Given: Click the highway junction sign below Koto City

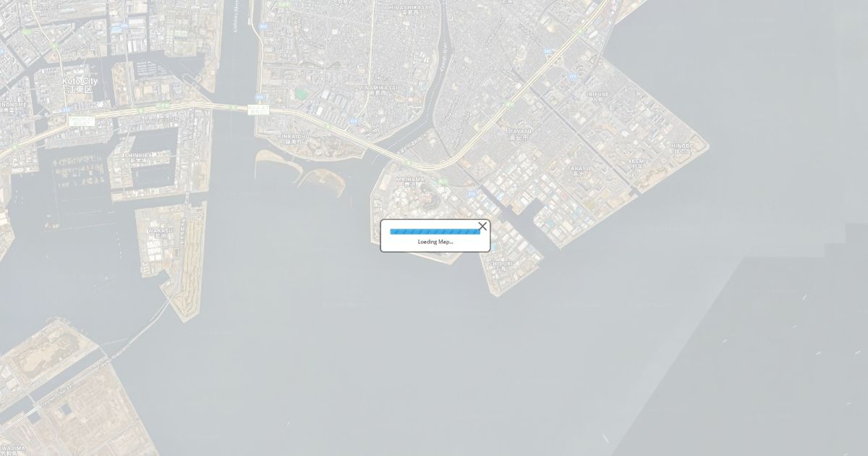Looking at the screenshot, I should pyautogui.click(x=82, y=121).
